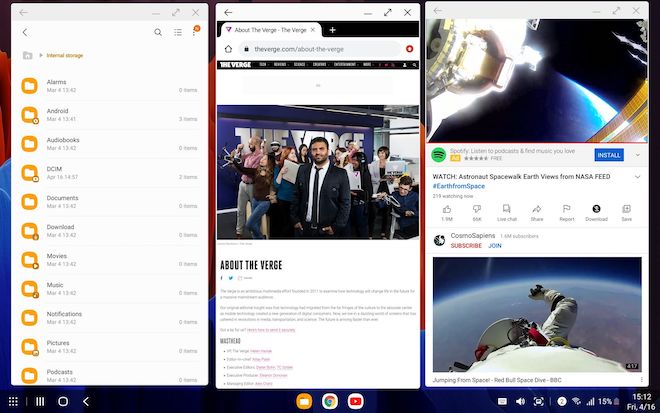The image size is (660, 413).
Task: Search The Verge site
Action: click(415, 65)
